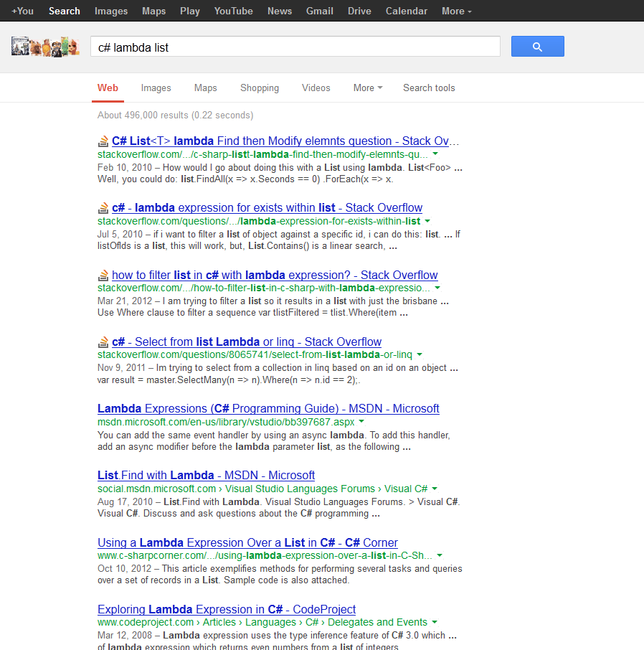Click the blue magnifier search button

pos(537,47)
